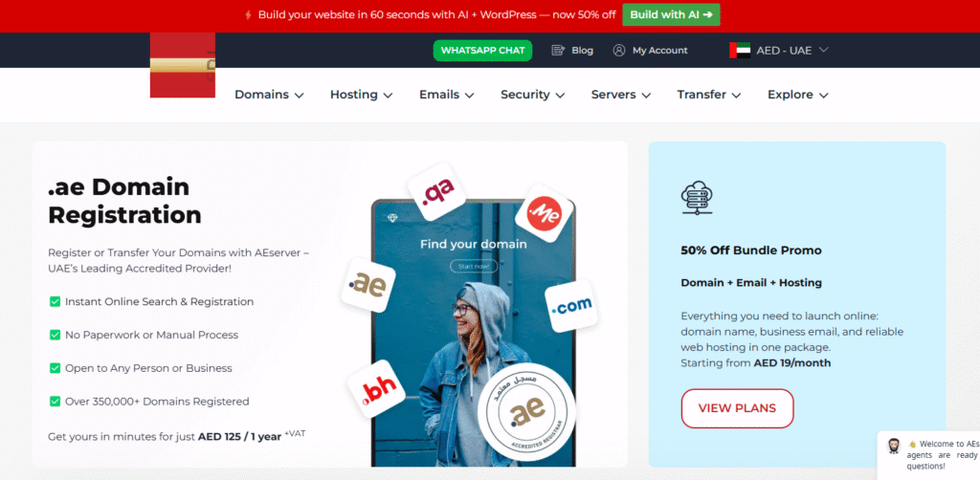
Task: Click the Over 350,000+ Domains checkmark
Action: click(55, 402)
